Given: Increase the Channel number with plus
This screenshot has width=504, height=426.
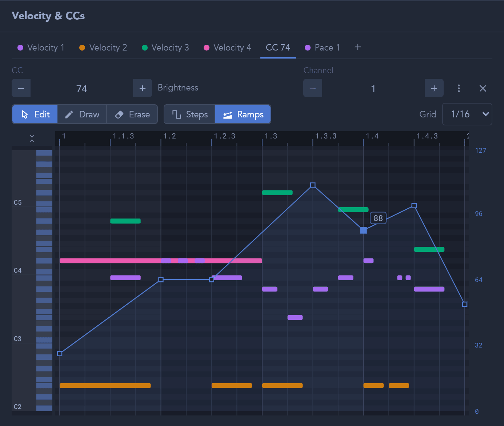Looking at the screenshot, I should tap(434, 88).
